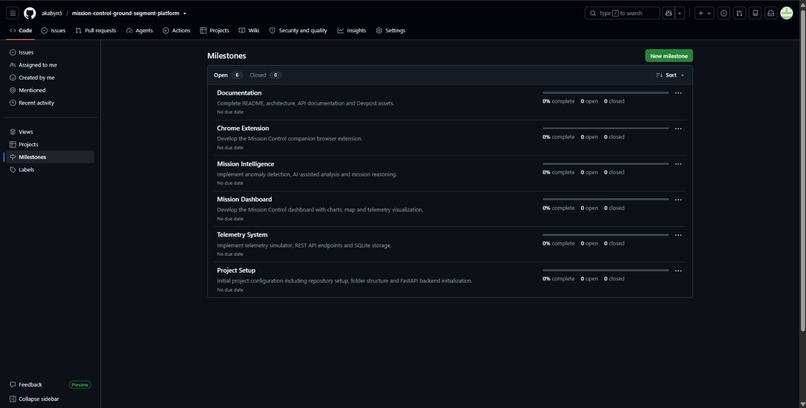Open the notifications inbox icon

click(x=771, y=13)
